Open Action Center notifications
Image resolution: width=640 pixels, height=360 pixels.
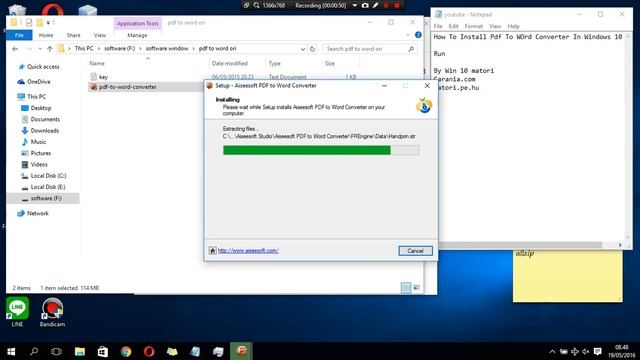tap(598, 351)
